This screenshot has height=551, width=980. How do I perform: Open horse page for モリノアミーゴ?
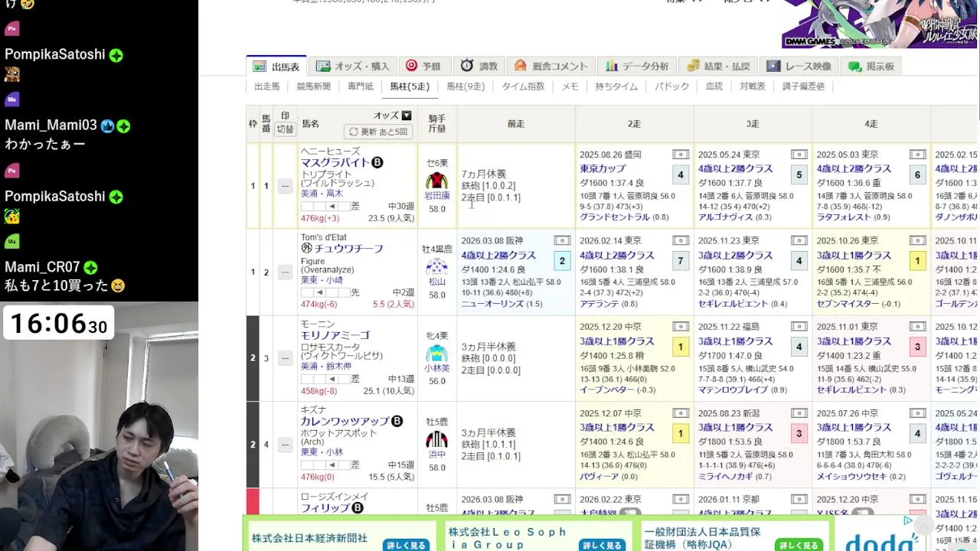(x=335, y=335)
